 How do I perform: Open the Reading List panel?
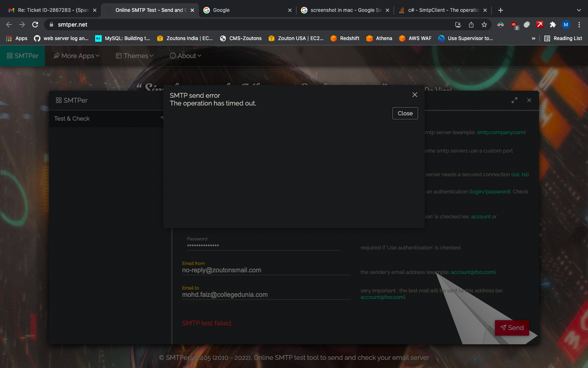(x=563, y=38)
